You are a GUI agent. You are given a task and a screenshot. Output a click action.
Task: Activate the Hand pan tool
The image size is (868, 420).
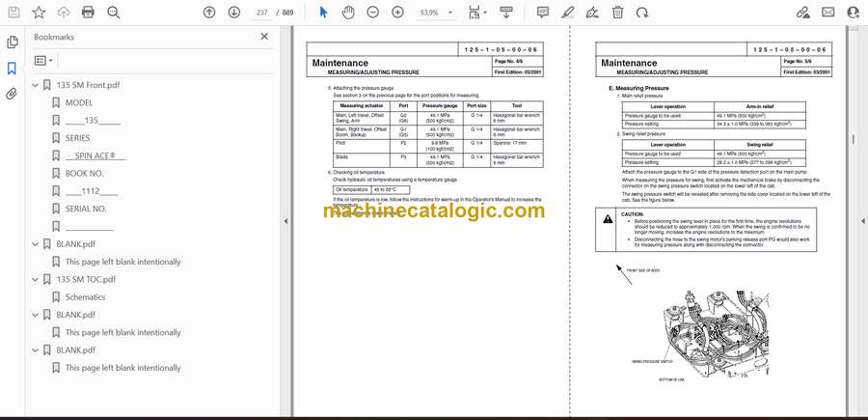tap(348, 13)
